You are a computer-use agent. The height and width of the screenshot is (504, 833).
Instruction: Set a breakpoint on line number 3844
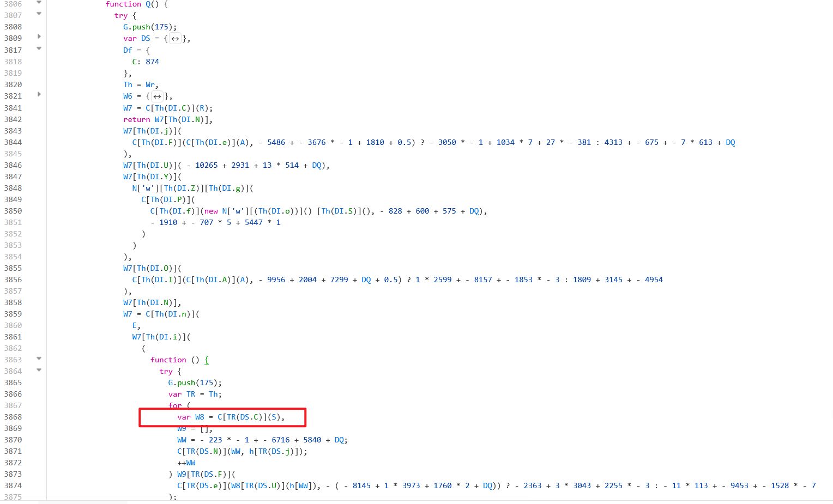coord(14,142)
